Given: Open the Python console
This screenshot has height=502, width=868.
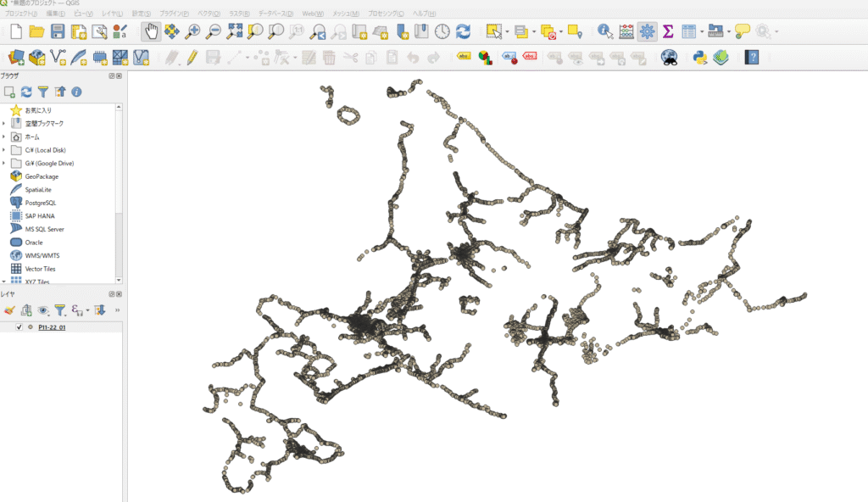Looking at the screenshot, I should (x=699, y=57).
